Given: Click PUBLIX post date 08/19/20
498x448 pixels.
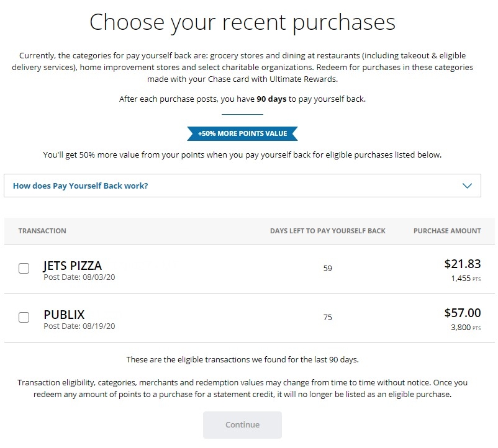Looking at the screenshot, I should coord(79,326).
